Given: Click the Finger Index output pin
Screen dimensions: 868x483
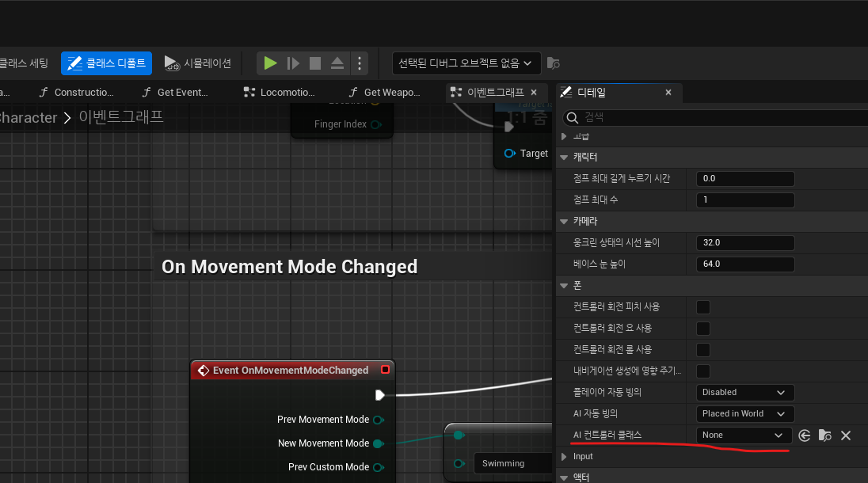Looking at the screenshot, I should 376,124.
